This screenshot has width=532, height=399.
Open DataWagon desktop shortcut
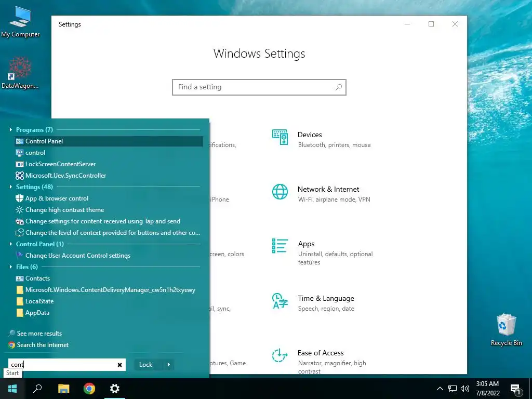coord(20,73)
